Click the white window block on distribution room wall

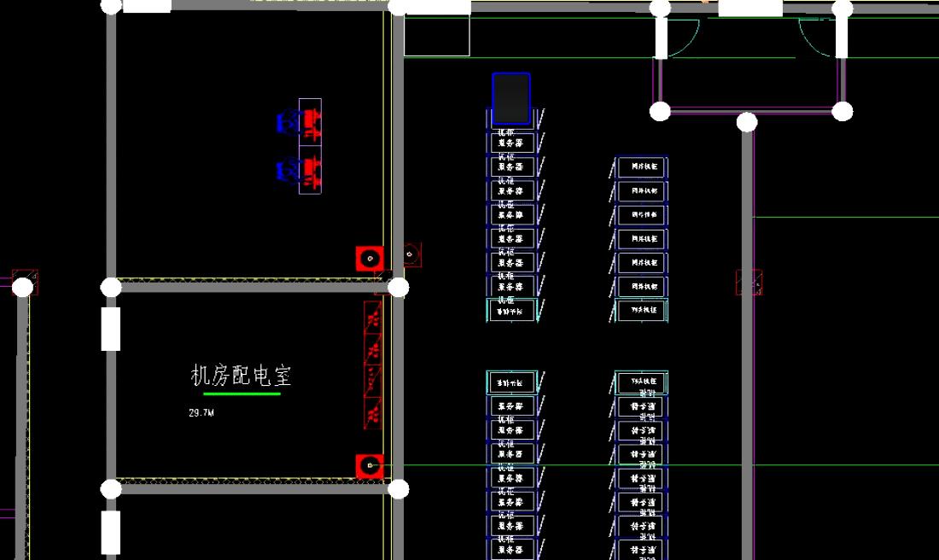[111, 329]
